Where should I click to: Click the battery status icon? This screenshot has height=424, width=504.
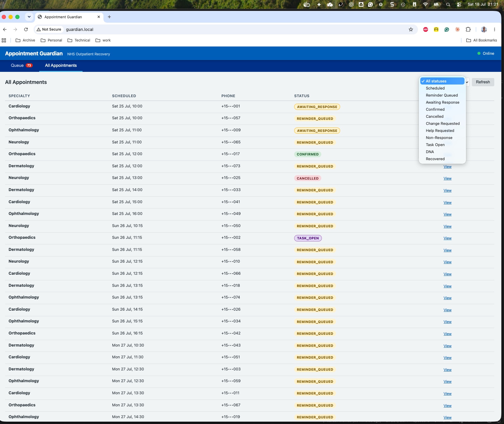click(437, 4)
